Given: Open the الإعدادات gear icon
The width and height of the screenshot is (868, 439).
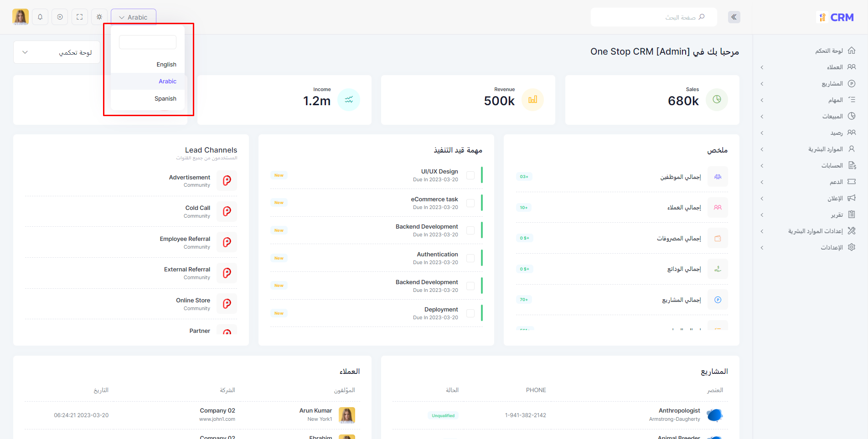Looking at the screenshot, I should point(852,247).
